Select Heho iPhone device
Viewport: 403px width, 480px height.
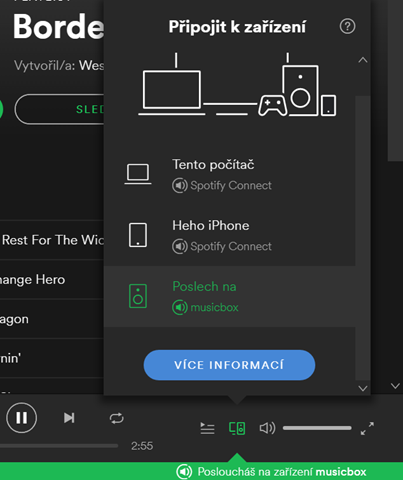click(229, 236)
